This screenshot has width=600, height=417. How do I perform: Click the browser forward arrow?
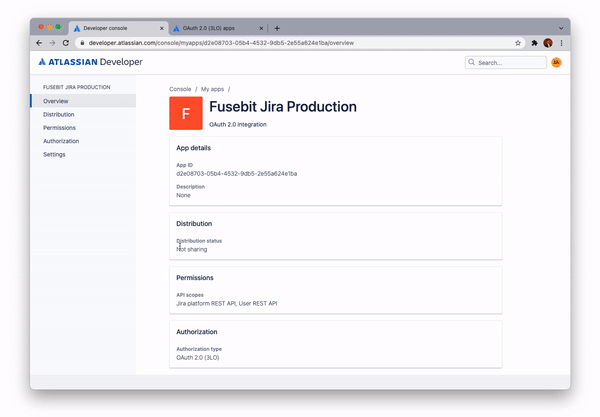click(x=52, y=43)
